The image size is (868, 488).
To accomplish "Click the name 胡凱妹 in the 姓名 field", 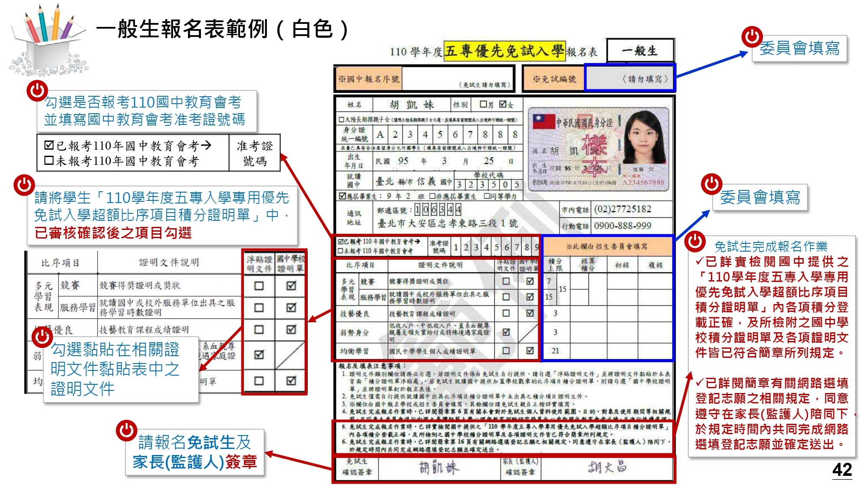I will [x=411, y=105].
